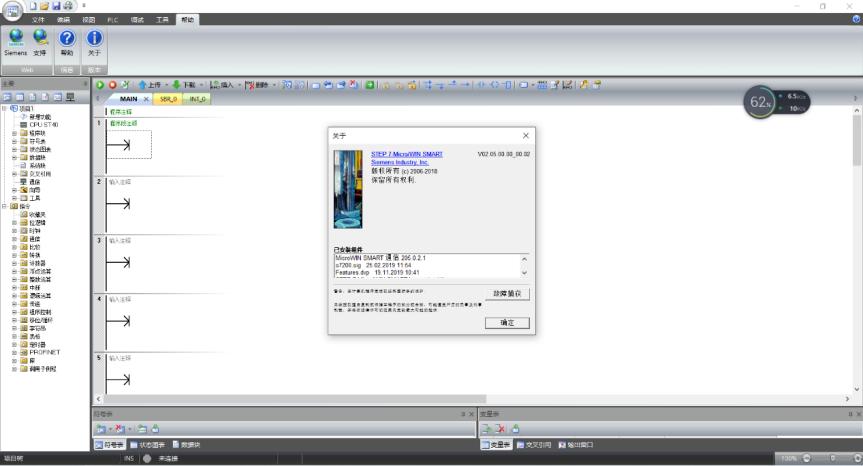Click the first icon in the project tree toolbar
The image size is (863, 466).
pyautogui.click(x=7, y=97)
